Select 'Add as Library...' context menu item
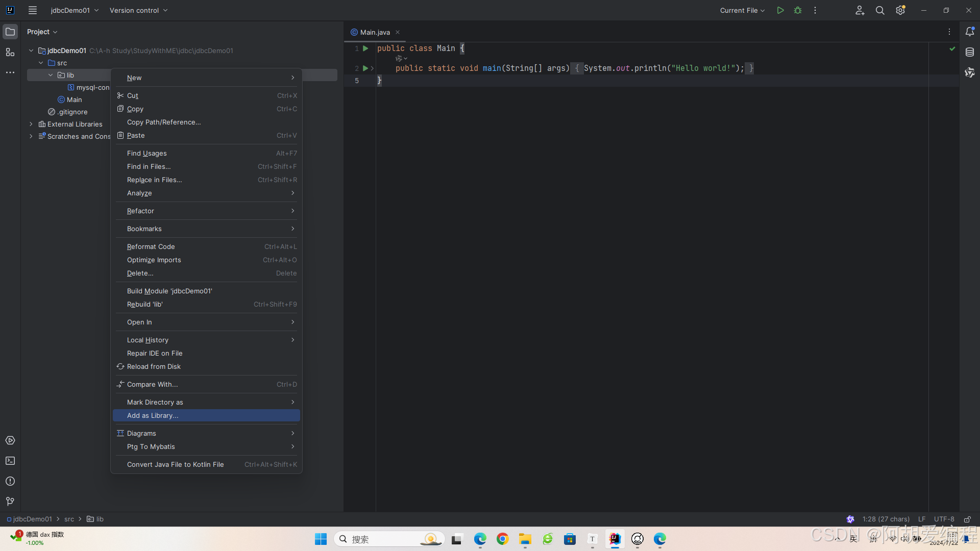This screenshot has width=980, height=551. (152, 415)
